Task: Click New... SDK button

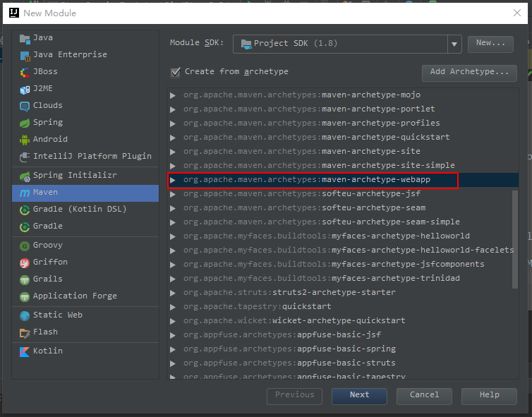Action: pyautogui.click(x=490, y=44)
